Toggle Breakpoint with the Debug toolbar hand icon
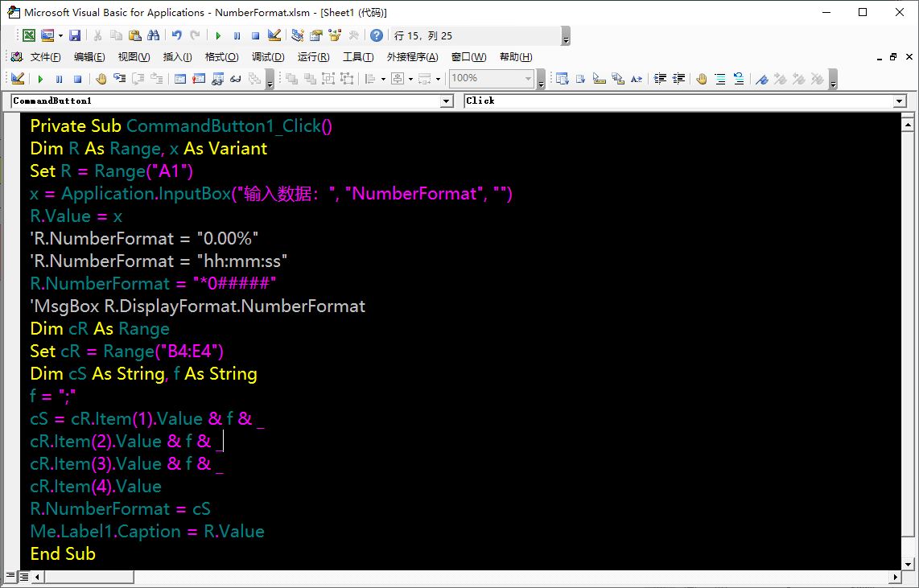The width and height of the screenshot is (919, 588). click(x=101, y=79)
